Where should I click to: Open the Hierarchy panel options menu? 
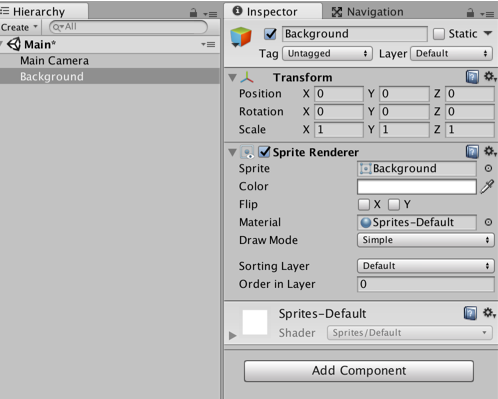point(210,14)
